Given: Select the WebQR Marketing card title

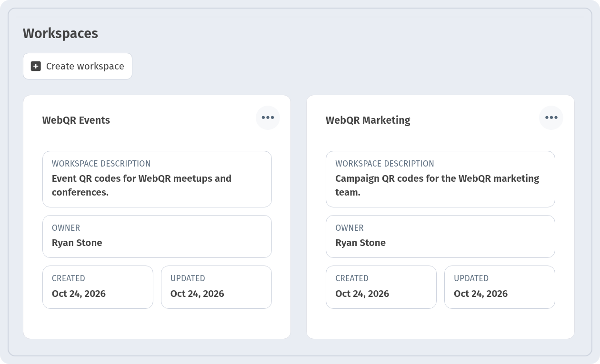Looking at the screenshot, I should click(x=368, y=120).
